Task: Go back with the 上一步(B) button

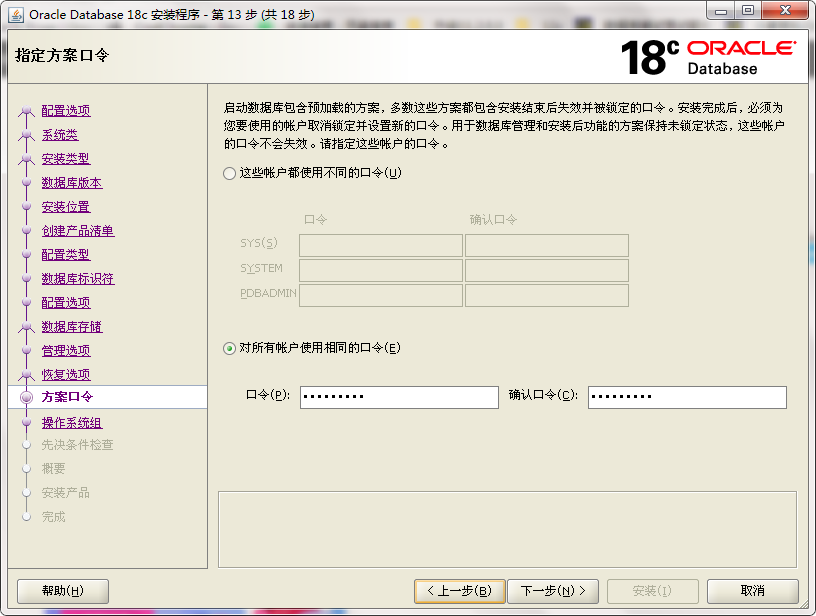Action: coord(460,591)
